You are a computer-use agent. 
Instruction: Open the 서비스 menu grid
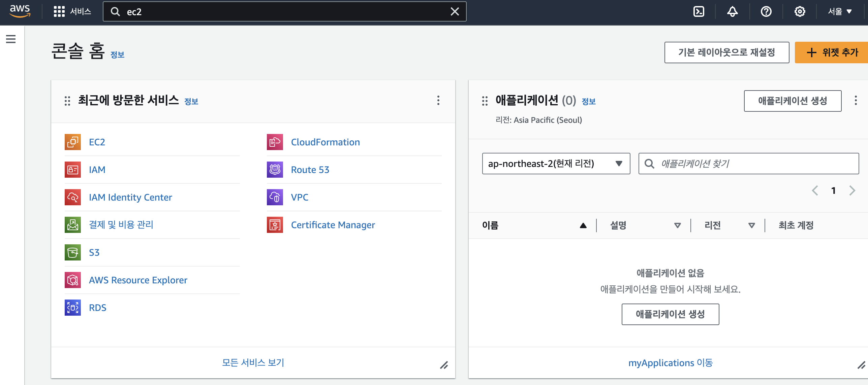59,12
